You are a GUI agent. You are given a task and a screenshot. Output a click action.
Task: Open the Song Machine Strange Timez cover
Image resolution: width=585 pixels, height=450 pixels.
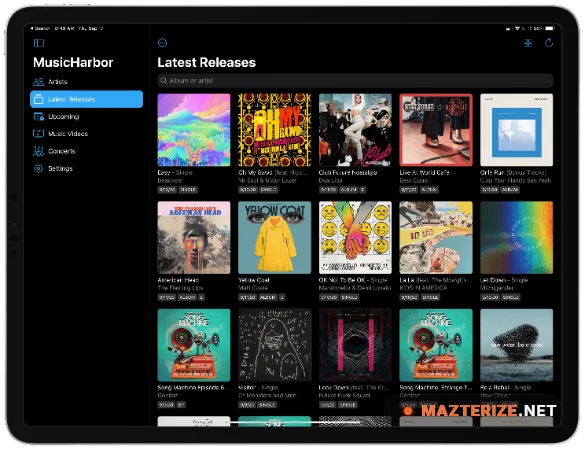coord(436,345)
